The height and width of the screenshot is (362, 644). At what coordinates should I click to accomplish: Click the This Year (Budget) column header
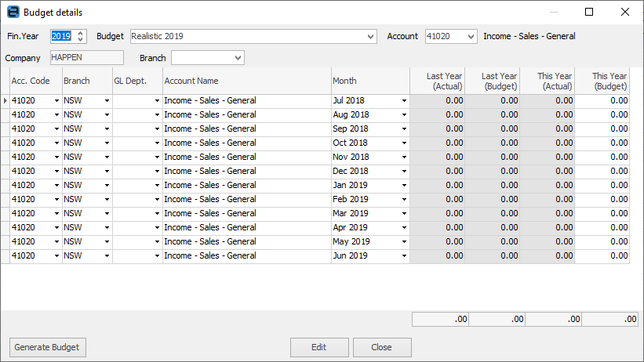pos(602,81)
